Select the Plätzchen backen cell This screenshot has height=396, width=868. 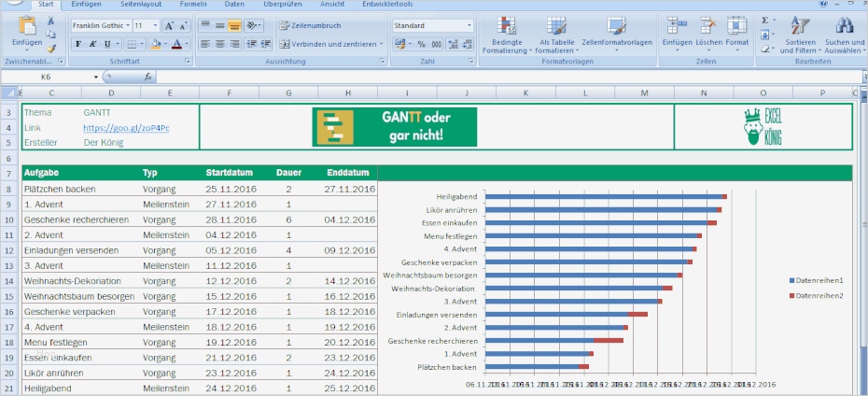tap(60, 189)
